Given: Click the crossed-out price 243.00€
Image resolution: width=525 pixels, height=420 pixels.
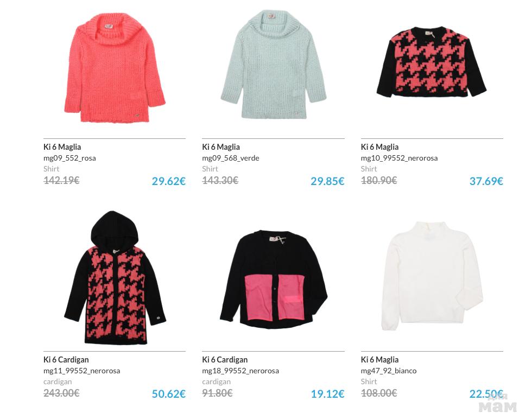Looking at the screenshot, I should coord(61,393).
